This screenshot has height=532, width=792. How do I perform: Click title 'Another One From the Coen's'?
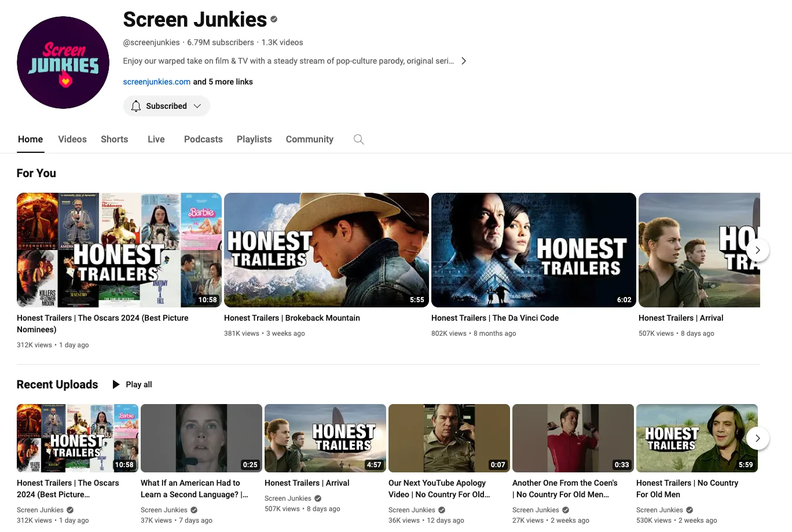click(x=565, y=489)
